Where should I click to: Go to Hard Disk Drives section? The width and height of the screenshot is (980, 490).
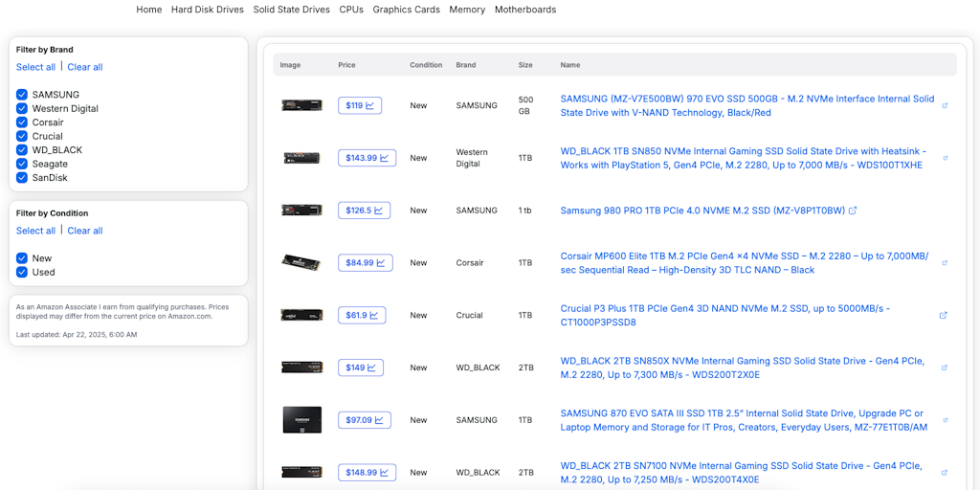(x=208, y=10)
